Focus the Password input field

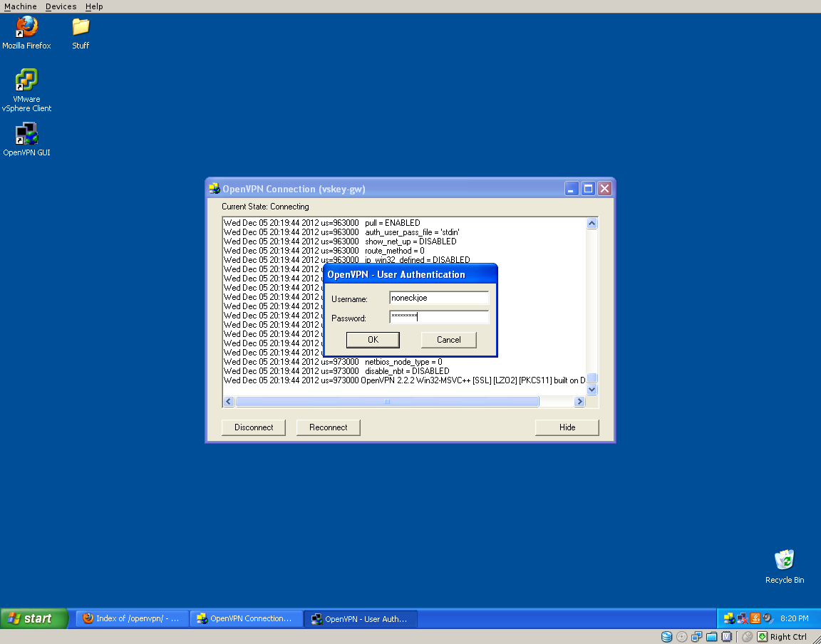click(x=439, y=317)
